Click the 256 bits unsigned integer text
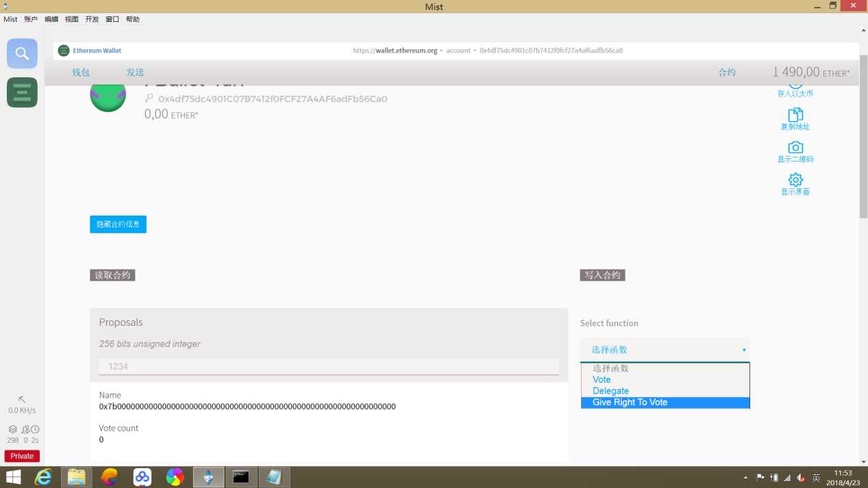The width and height of the screenshot is (868, 488). [x=149, y=344]
